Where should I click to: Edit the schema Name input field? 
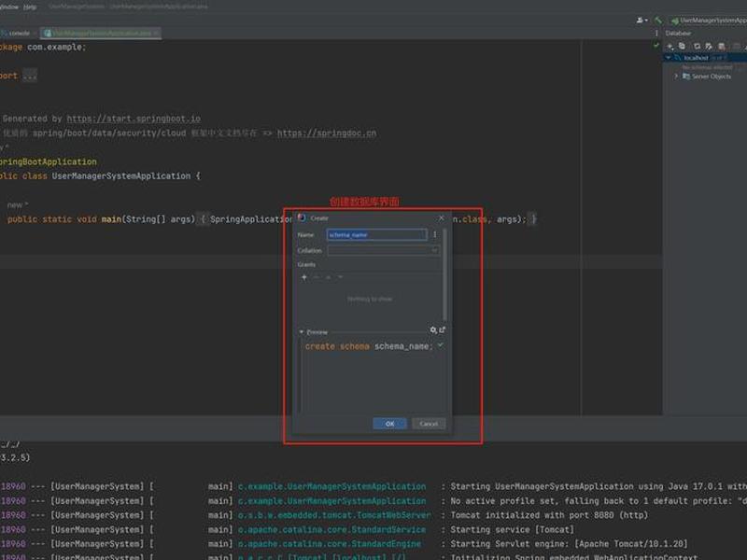point(377,235)
